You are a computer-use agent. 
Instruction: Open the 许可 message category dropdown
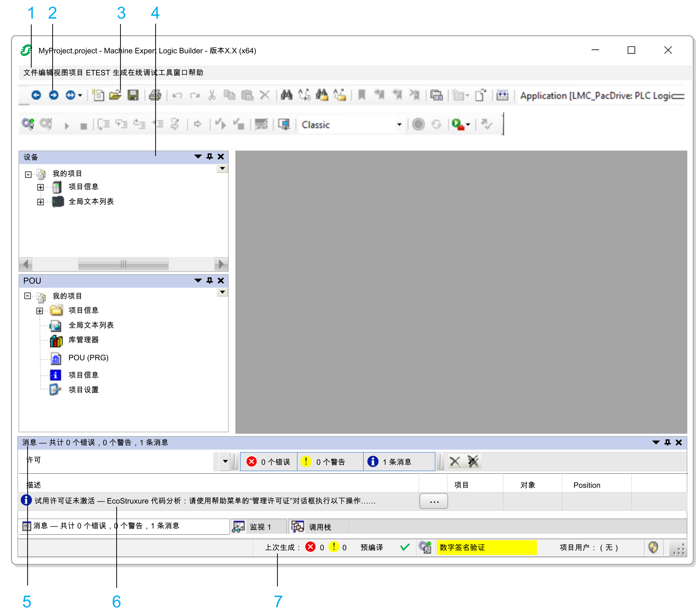click(225, 462)
